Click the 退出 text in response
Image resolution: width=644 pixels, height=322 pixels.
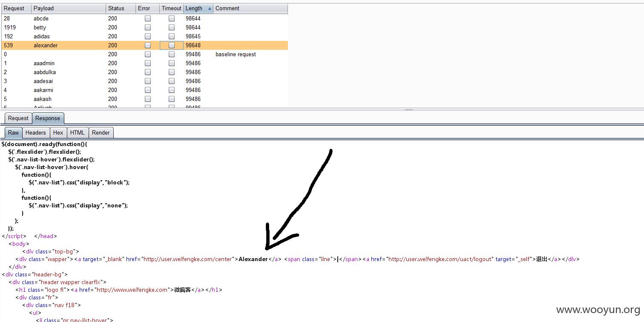(x=541, y=259)
